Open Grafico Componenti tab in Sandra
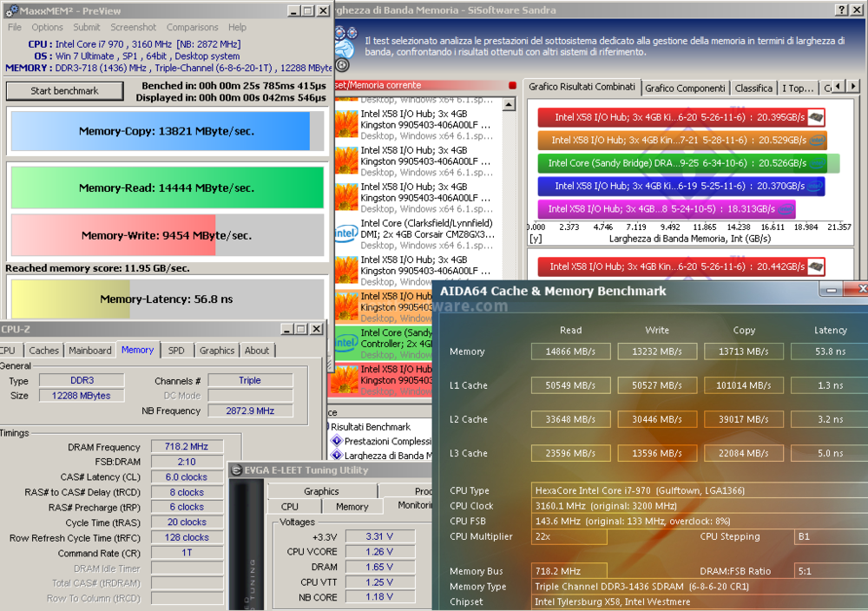This screenshot has width=868, height=611. coord(685,88)
